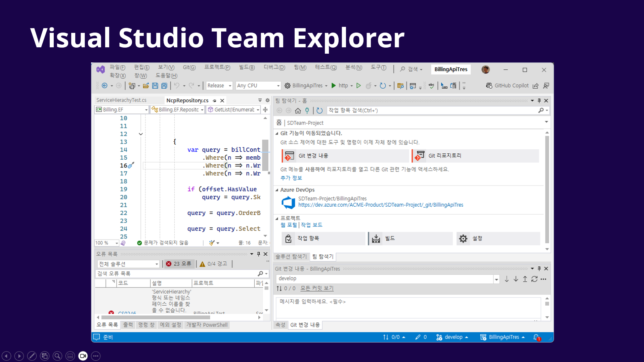Refresh Team Explorer with the blue arrow
This screenshot has width=644, height=362.
pos(319,110)
